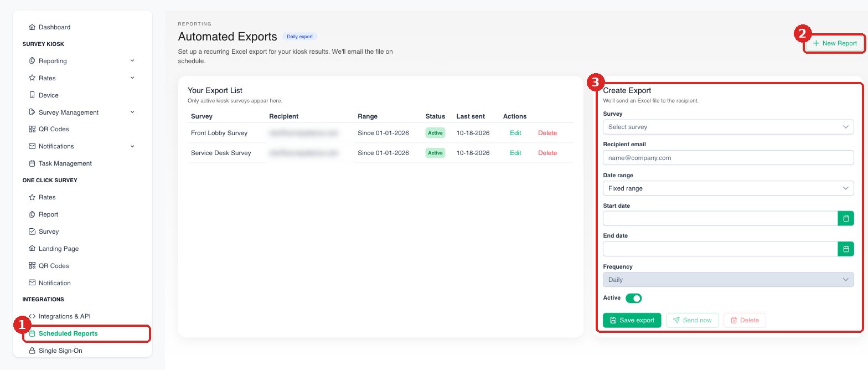Click Front Lobby Survey last sent date
The width and height of the screenshot is (868, 370).
tap(473, 133)
